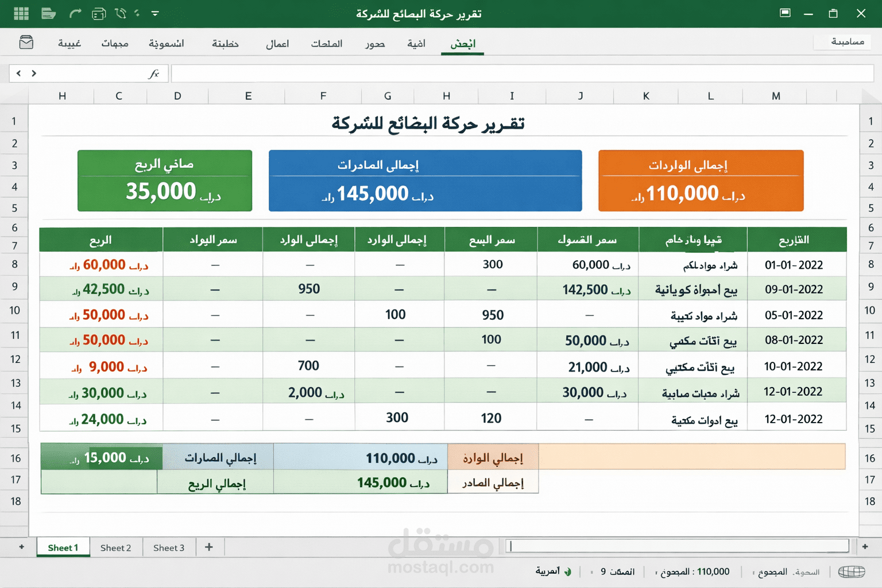Select the Sheet 1 tab
882x588 pixels.
63,547
